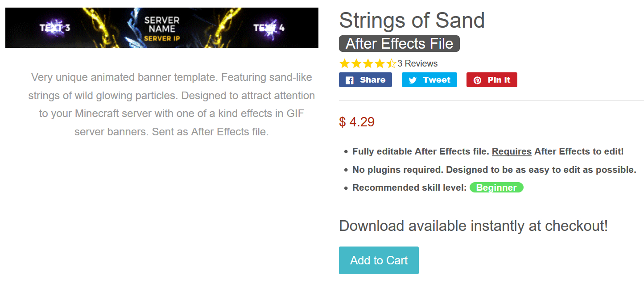Click the No plugins required bullet
Viewport: 644px width, 301px height.
tap(494, 170)
